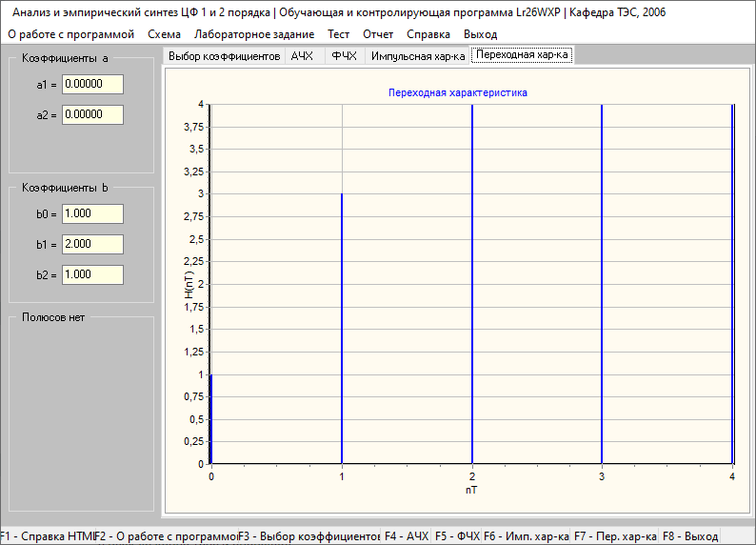The width and height of the screenshot is (756, 545).
Task: Click the x-axis tick label 4
Action: [x=732, y=476]
